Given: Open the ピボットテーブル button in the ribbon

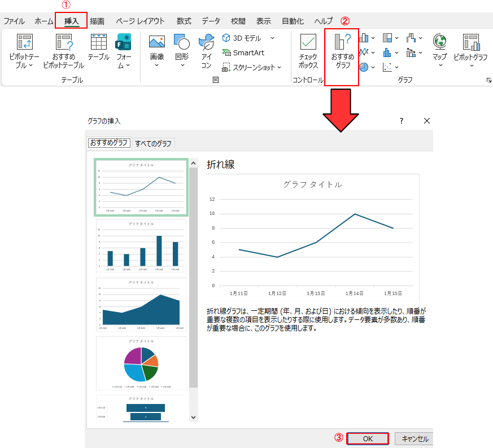Looking at the screenshot, I should [24, 52].
